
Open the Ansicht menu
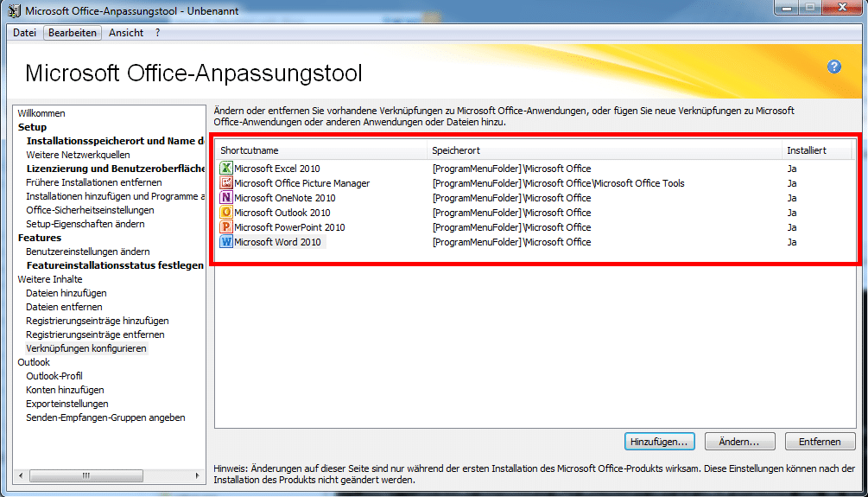(x=126, y=33)
